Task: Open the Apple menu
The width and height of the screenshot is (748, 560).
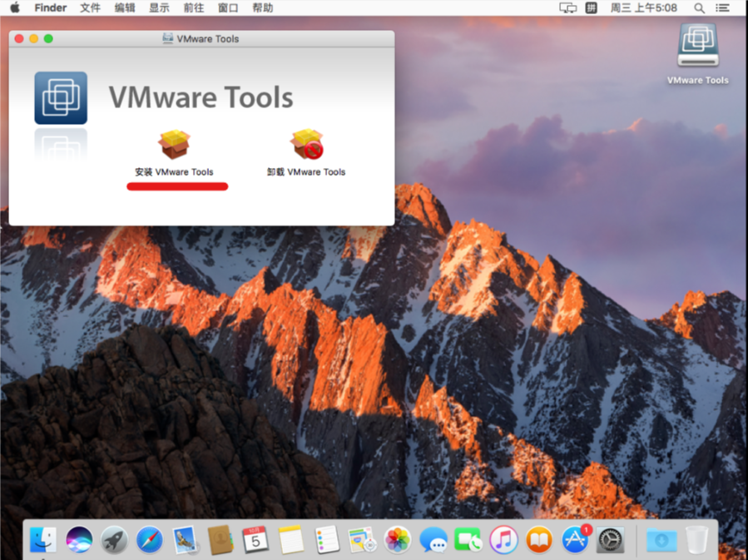Action: coord(15,7)
